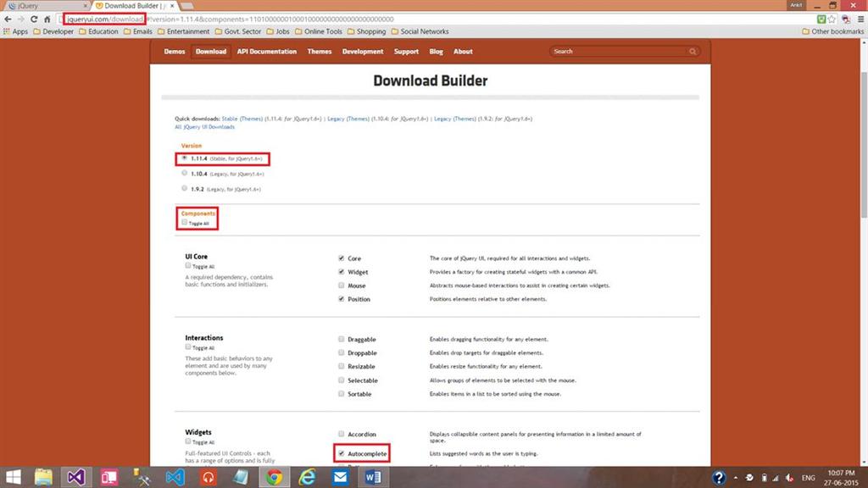Open Apps shortcut in bookmarks bar

click(15, 31)
